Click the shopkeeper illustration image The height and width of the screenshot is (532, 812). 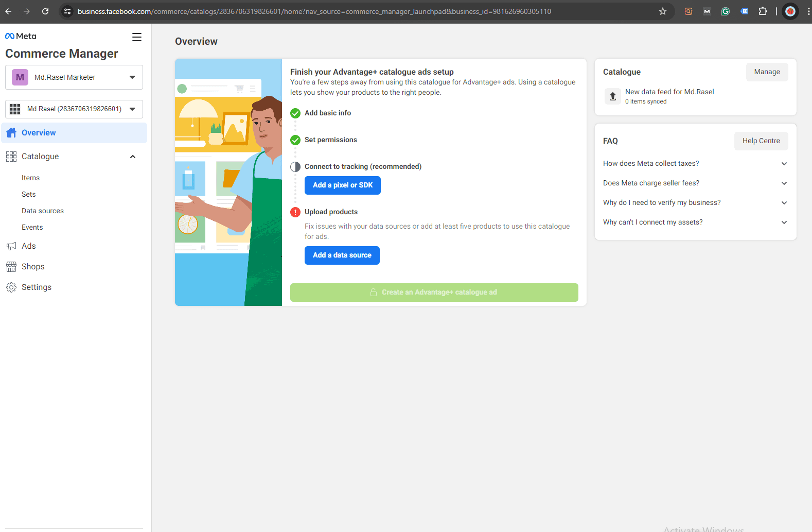tap(228, 182)
